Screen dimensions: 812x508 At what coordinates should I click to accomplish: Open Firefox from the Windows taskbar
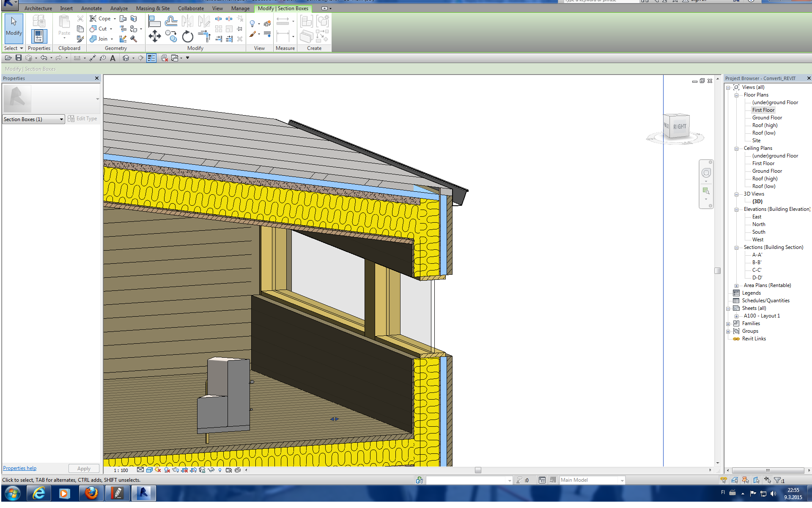click(x=91, y=493)
